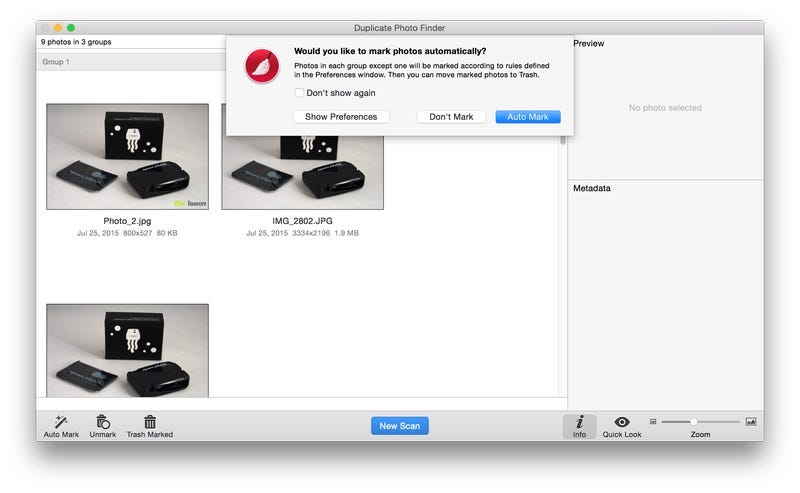Select the IMG_2802.JPG thumbnail
Image resolution: width=800 pixels, height=493 pixels.
point(303,172)
